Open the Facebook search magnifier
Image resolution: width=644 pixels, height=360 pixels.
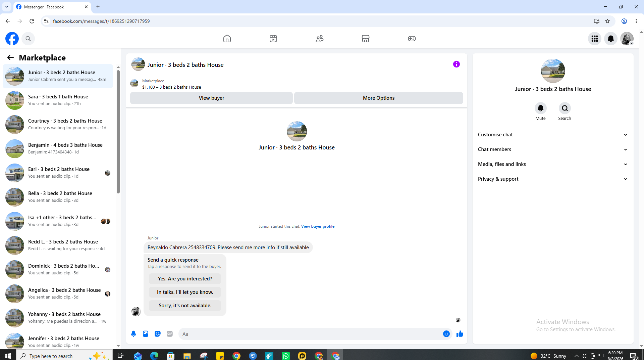[28, 39]
